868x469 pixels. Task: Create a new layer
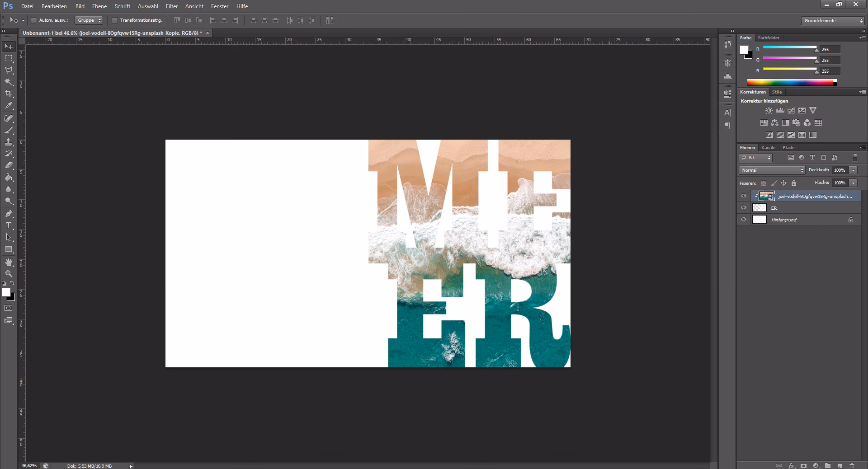point(840,466)
